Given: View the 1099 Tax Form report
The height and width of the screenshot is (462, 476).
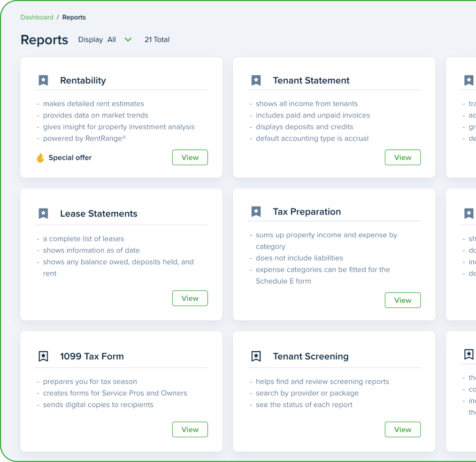Looking at the screenshot, I should coord(190,429).
